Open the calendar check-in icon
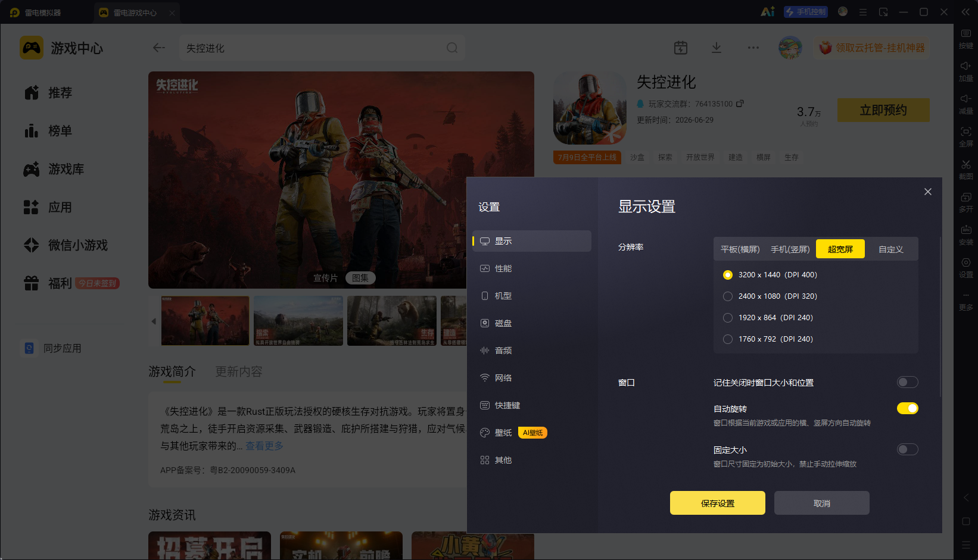This screenshot has height=560, width=978. pyautogui.click(x=681, y=48)
